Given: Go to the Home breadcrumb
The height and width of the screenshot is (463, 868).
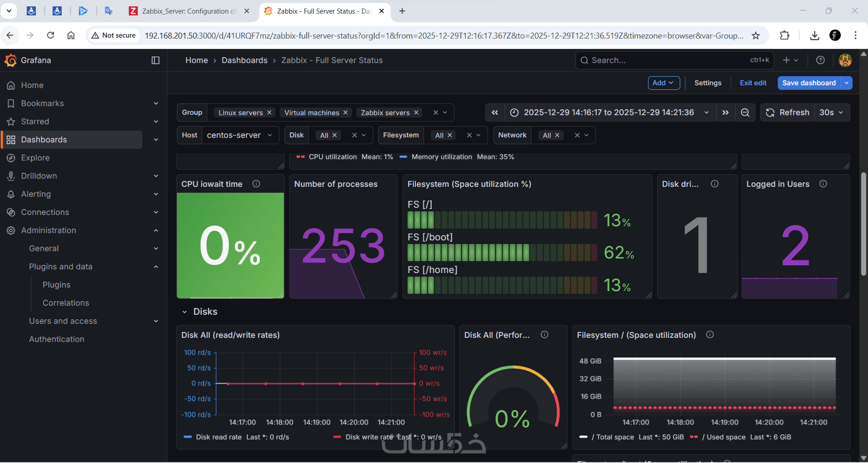Looking at the screenshot, I should tap(196, 60).
